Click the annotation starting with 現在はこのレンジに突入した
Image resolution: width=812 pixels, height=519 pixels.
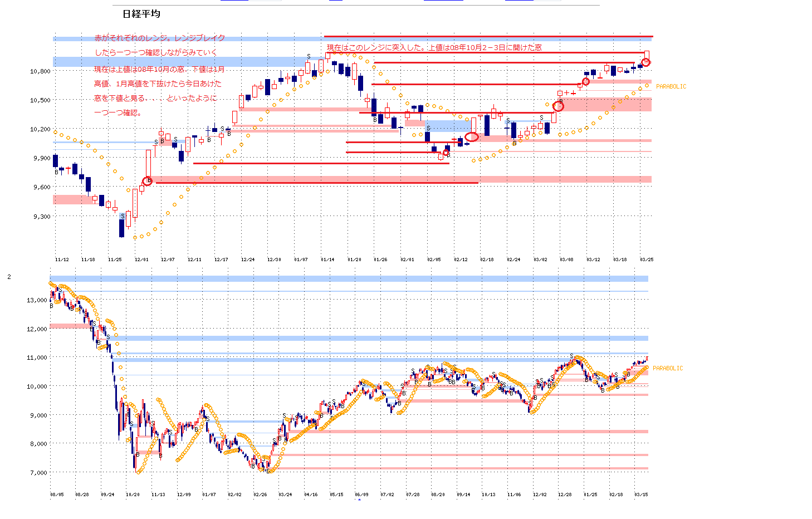pyautogui.click(x=434, y=48)
